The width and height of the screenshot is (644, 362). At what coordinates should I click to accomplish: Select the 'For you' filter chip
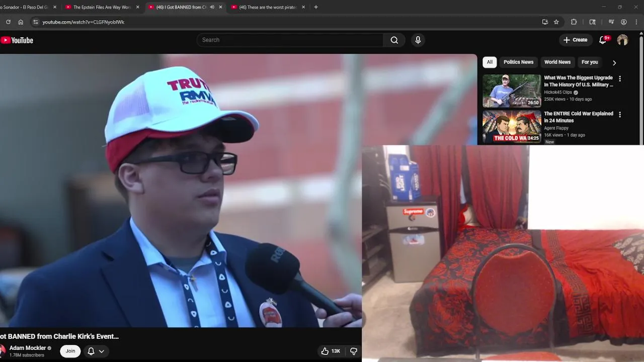click(x=590, y=62)
